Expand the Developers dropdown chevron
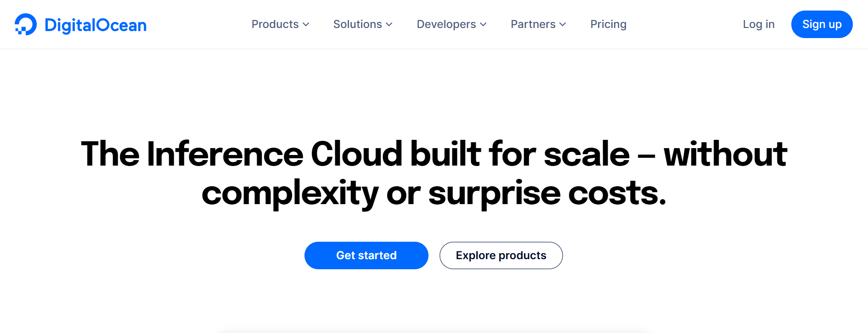The width and height of the screenshot is (868, 333). (483, 24)
